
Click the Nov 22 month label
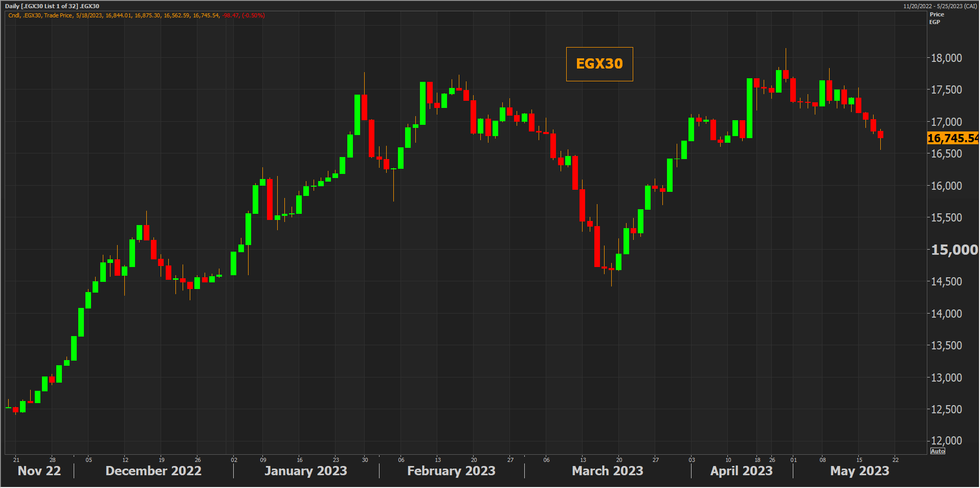point(39,471)
